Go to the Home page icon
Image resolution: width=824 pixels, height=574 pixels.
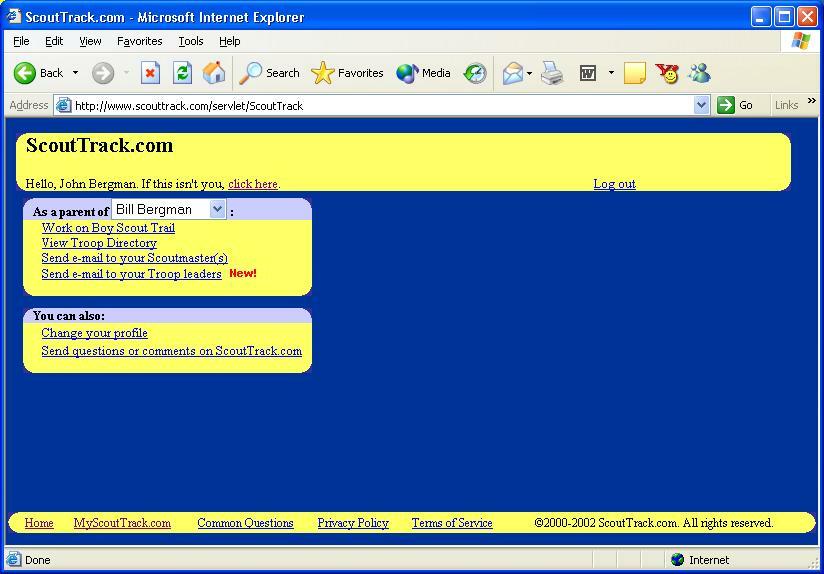[214, 73]
